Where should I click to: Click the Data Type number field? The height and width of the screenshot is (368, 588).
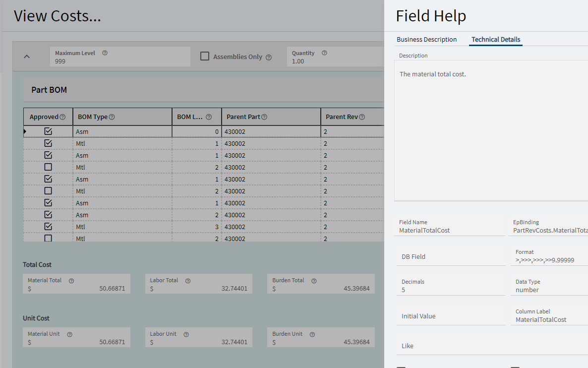[x=549, y=286]
